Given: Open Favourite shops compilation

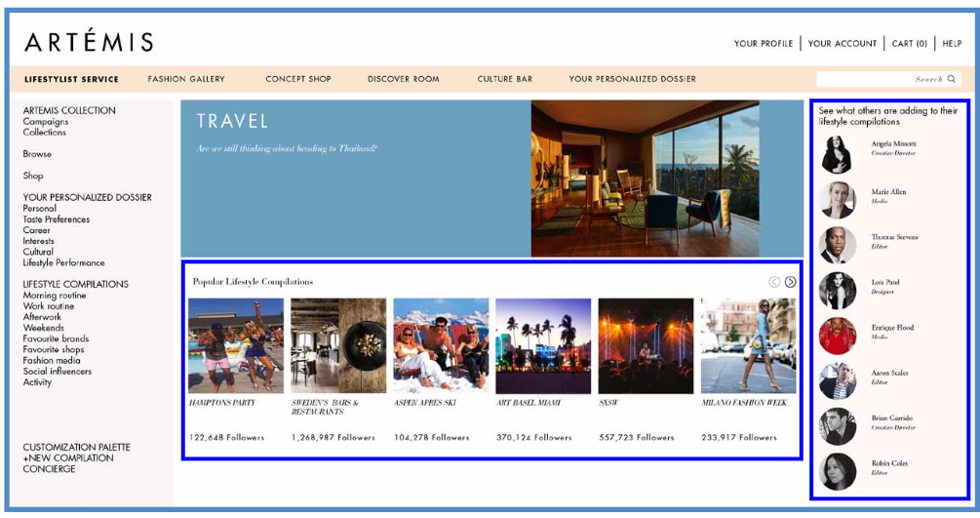Looking at the screenshot, I should click(53, 349).
